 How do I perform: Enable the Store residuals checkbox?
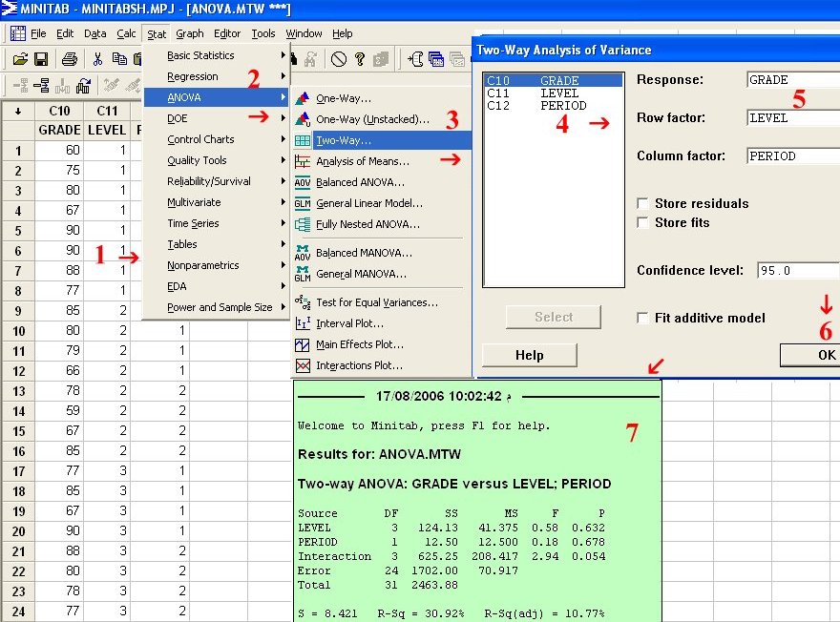(642, 203)
